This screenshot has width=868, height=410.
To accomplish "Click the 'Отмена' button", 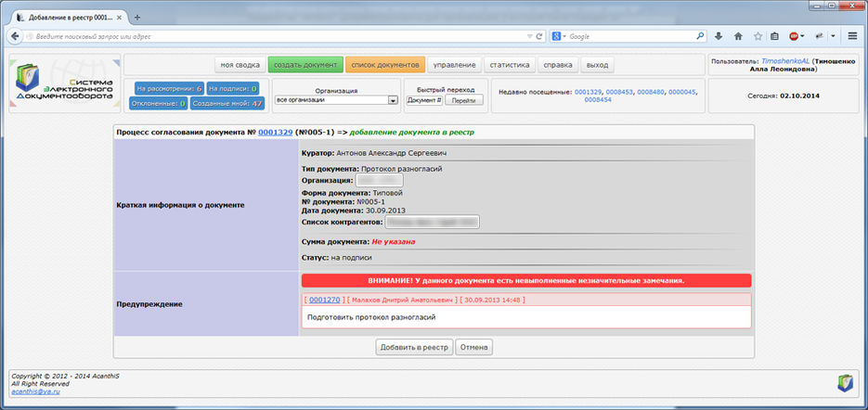I will coord(473,348).
